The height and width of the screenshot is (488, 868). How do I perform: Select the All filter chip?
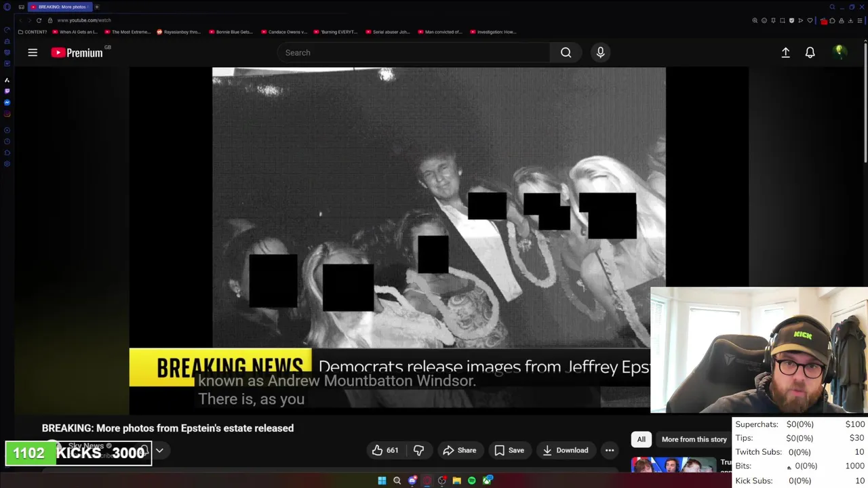tap(641, 439)
